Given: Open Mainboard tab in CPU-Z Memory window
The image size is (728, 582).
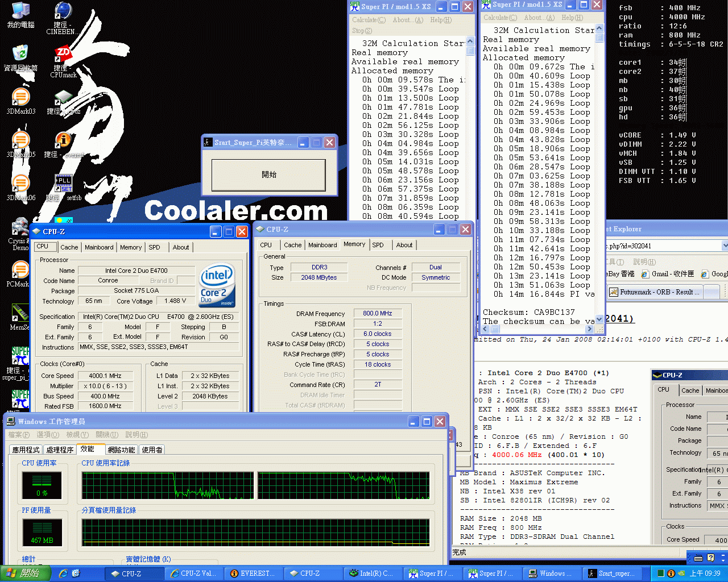Looking at the screenshot, I should point(322,245).
